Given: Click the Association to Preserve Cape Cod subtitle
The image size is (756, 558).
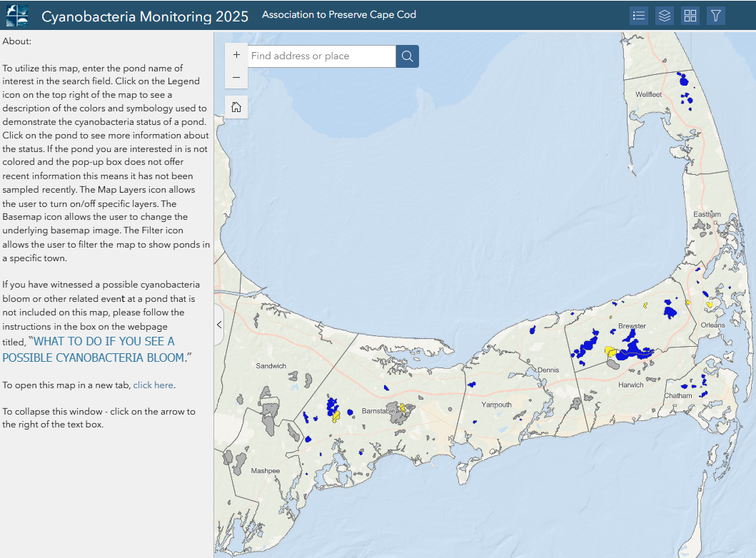Looking at the screenshot, I should pyautogui.click(x=338, y=15).
